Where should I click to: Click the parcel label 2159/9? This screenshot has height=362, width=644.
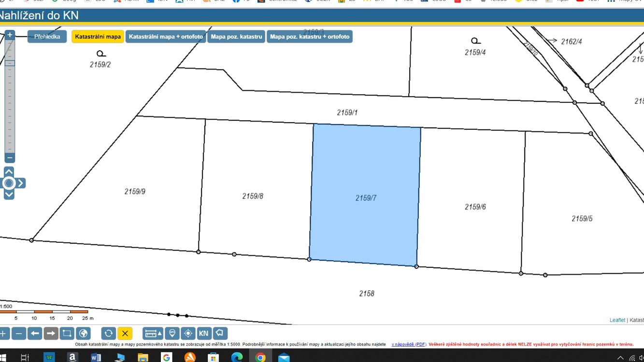[x=135, y=192]
